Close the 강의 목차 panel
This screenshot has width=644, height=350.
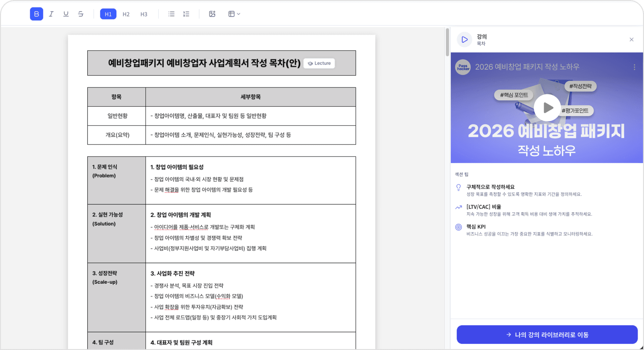tap(632, 39)
